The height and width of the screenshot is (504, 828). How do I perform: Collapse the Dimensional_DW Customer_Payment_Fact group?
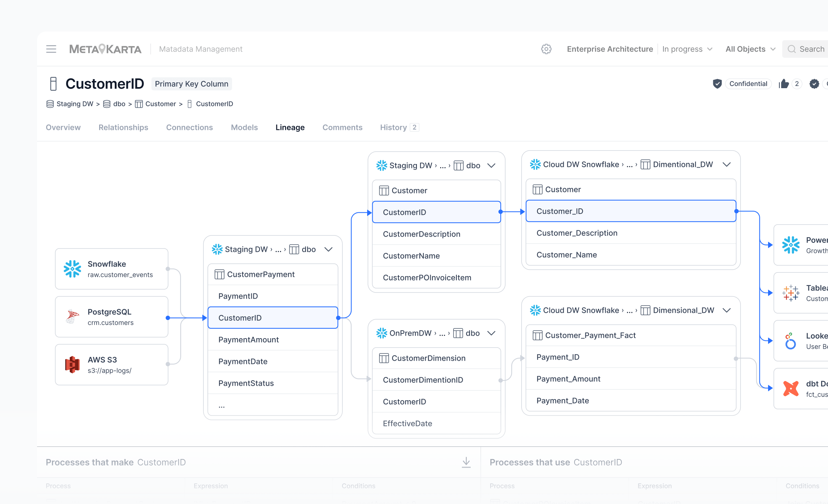pos(727,310)
